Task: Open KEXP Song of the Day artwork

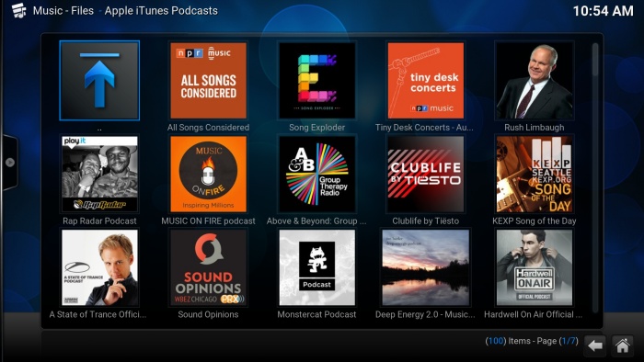Action: click(534, 174)
